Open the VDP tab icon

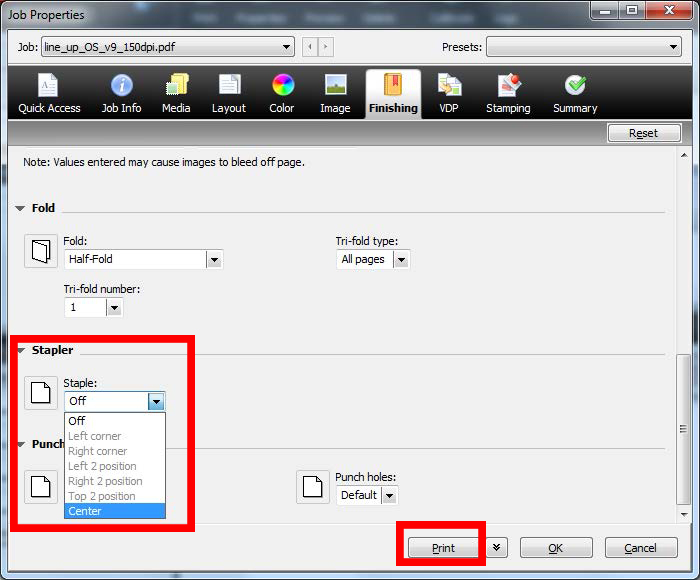coord(449,85)
